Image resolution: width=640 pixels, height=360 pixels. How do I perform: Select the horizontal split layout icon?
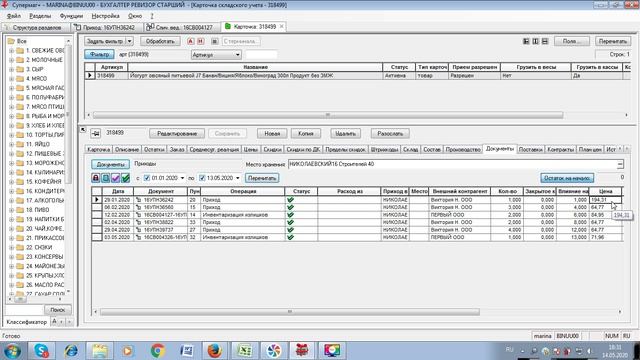click(545, 41)
